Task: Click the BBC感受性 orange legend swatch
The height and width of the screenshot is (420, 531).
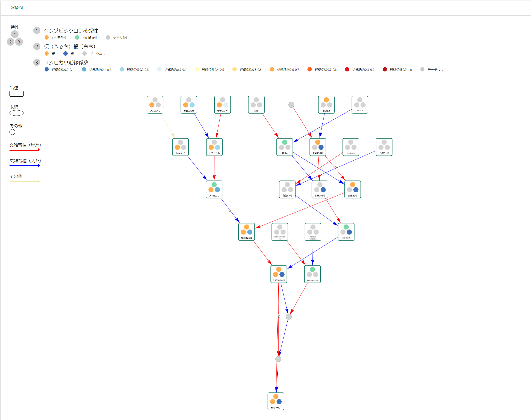Action: point(46,38)
